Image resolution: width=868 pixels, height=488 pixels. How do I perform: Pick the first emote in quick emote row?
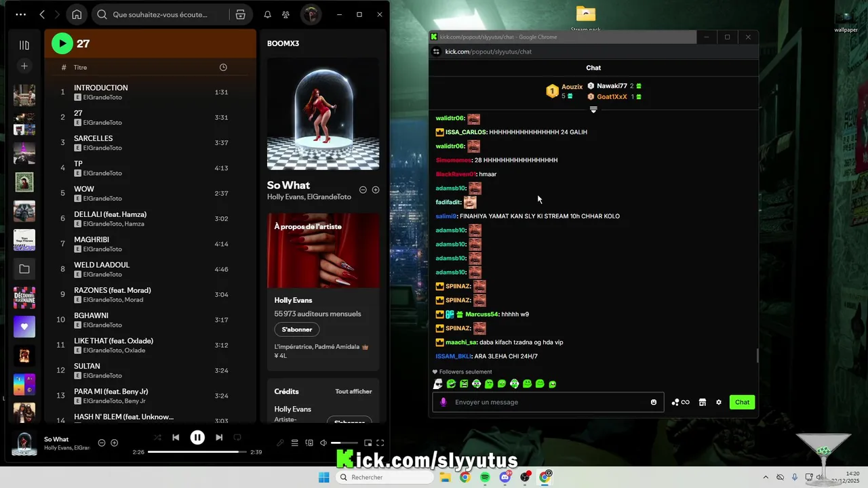pyautogui.click(x=438, y=384)
